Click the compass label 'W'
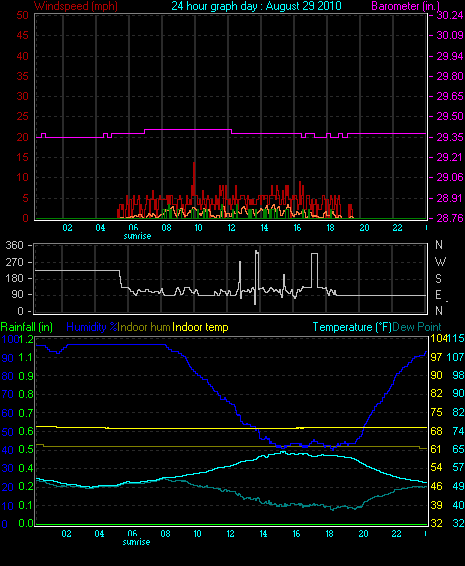Image resolution: width=465 pixels, height=566 pixels. click(x=440, y=261)
